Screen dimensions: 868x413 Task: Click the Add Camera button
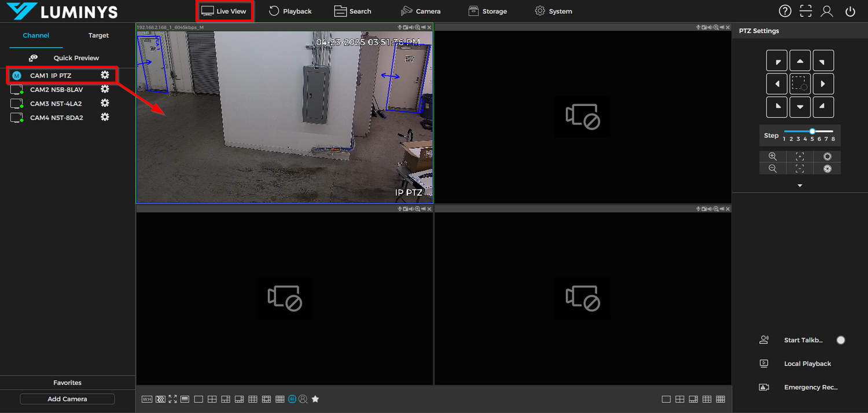(67, 399)
